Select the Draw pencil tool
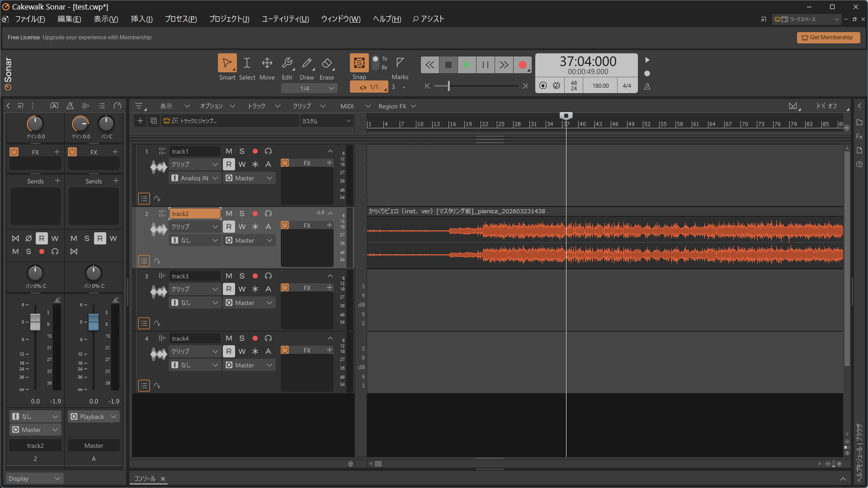 point(307,63)
